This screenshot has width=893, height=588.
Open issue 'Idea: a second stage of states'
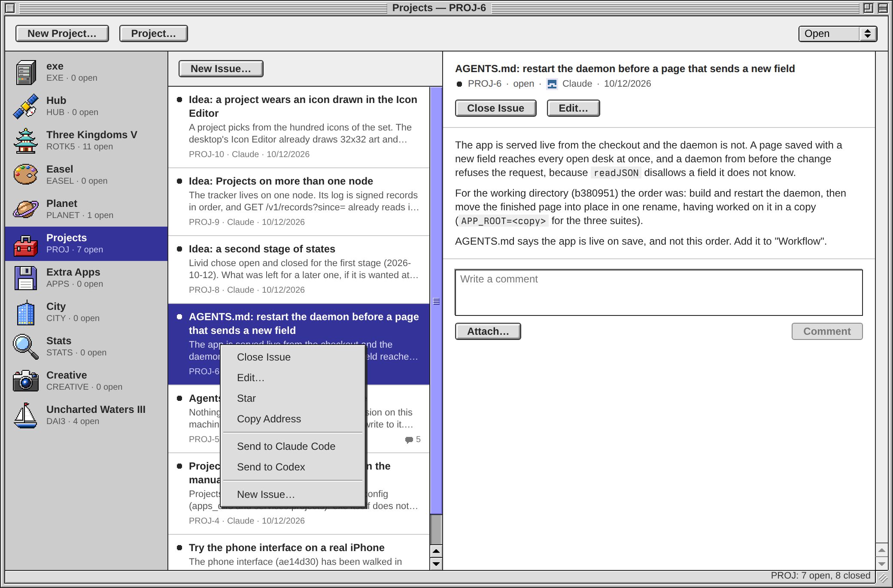coord(299,270)
